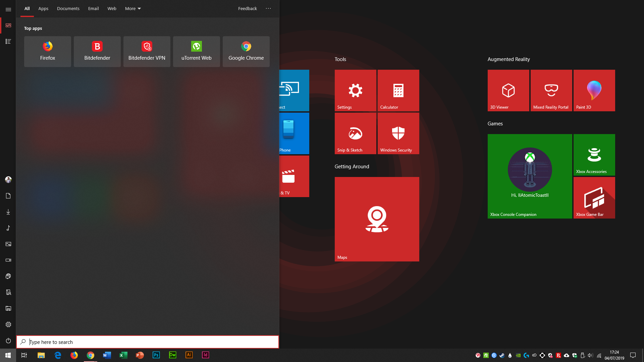Open the Maps tile

(x=377, y=219)
